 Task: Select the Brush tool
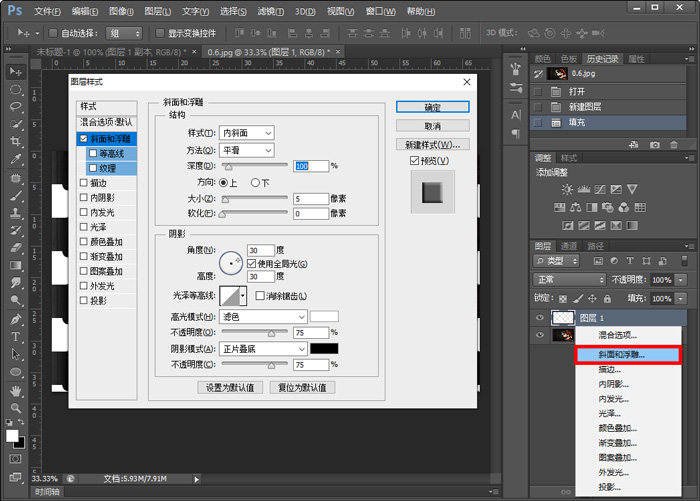(16, 195)
